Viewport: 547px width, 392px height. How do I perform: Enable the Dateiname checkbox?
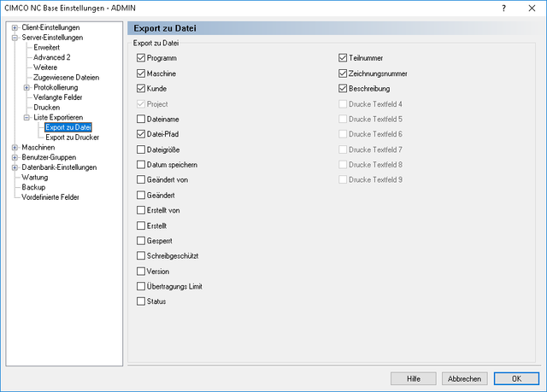coord(141,120)
